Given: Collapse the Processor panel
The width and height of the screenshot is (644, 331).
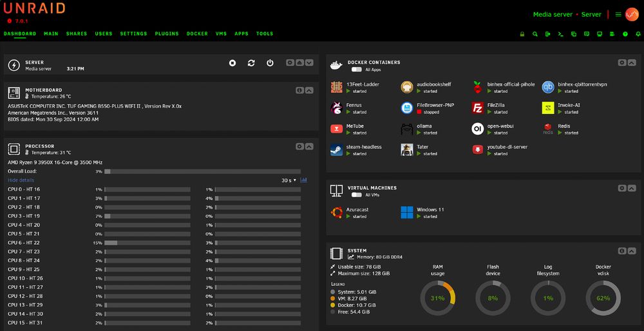Looking at the screenshot, I should coord(309,146).
